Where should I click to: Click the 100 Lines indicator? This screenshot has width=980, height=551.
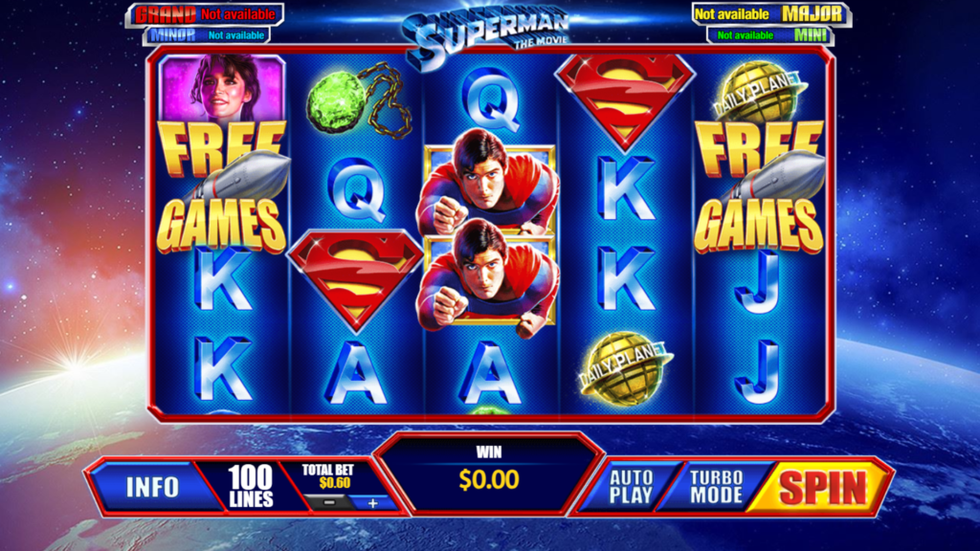pyautogui.click(x=251, y=487)
